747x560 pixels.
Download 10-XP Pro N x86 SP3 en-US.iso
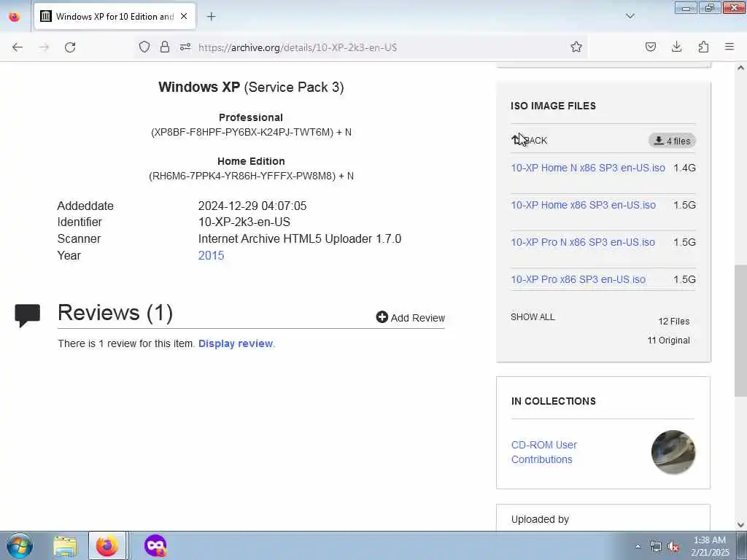[x=583, y=242]
